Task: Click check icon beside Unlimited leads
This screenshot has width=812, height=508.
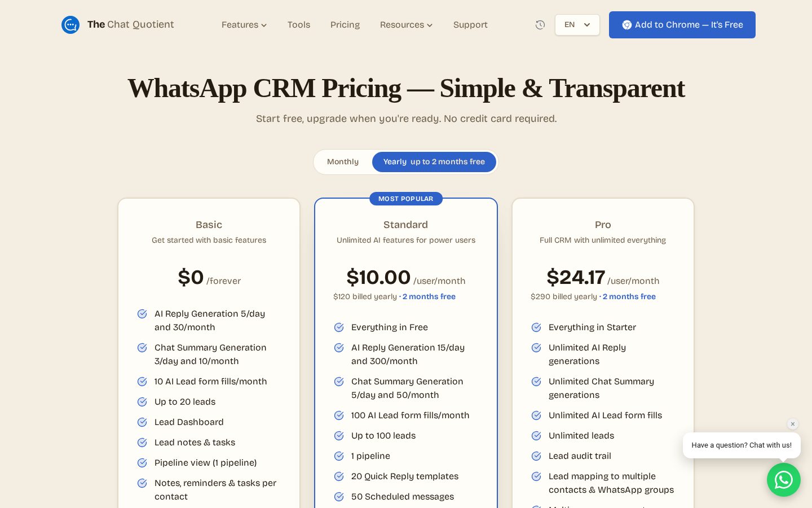Action: [x=536, y=436]
